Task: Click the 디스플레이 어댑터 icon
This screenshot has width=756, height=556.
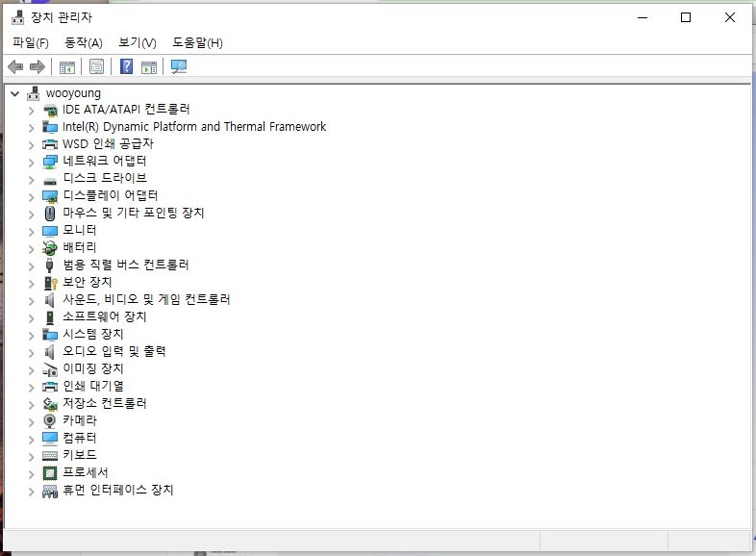Action: 50,196
